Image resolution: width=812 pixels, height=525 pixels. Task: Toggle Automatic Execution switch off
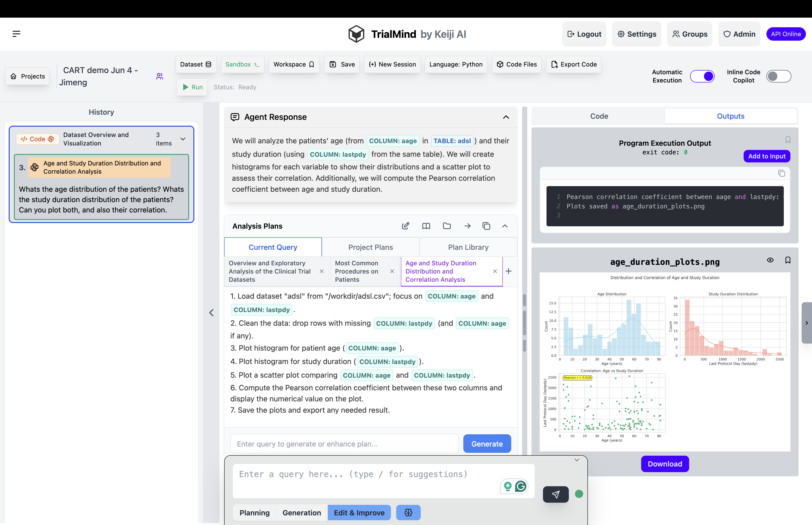coord(702,76)
